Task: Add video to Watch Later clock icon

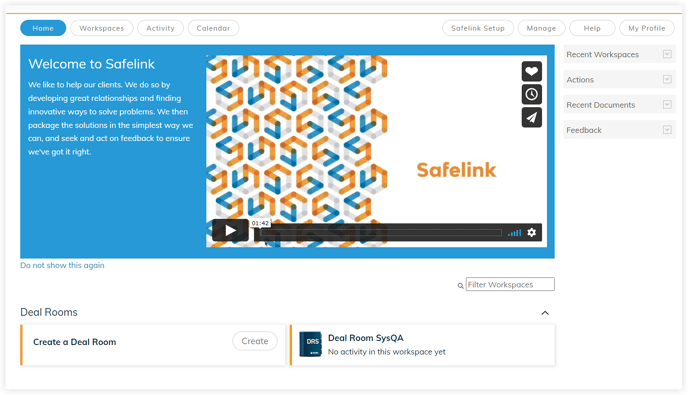Action: pos(531,94)
